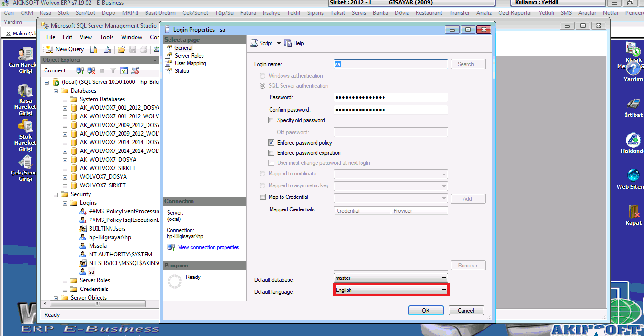The image size is (644, 336).
Task: Open the İrtibat phone icon
Action: coord(633,104)
